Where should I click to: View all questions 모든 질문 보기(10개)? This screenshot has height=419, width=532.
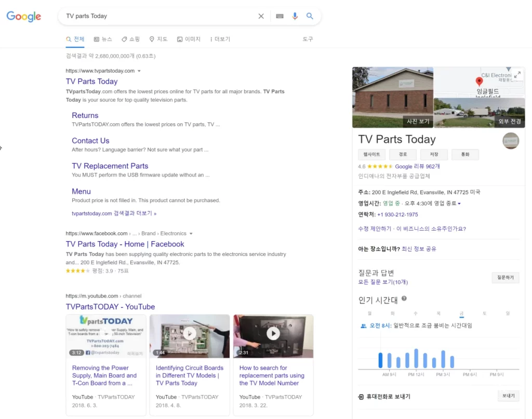(383, 282)
